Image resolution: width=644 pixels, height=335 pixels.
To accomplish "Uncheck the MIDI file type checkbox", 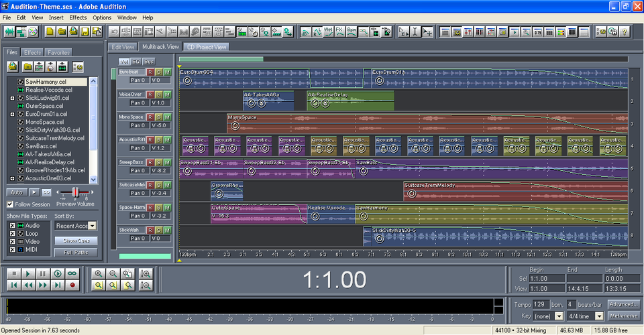I will [x=11, y=250].
